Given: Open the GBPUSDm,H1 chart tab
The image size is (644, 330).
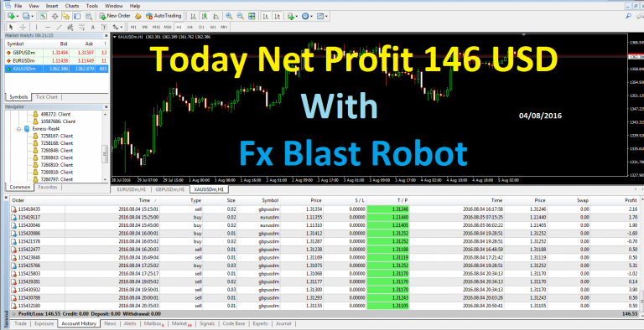Looking at the screenshot, I should coord(169,189).
